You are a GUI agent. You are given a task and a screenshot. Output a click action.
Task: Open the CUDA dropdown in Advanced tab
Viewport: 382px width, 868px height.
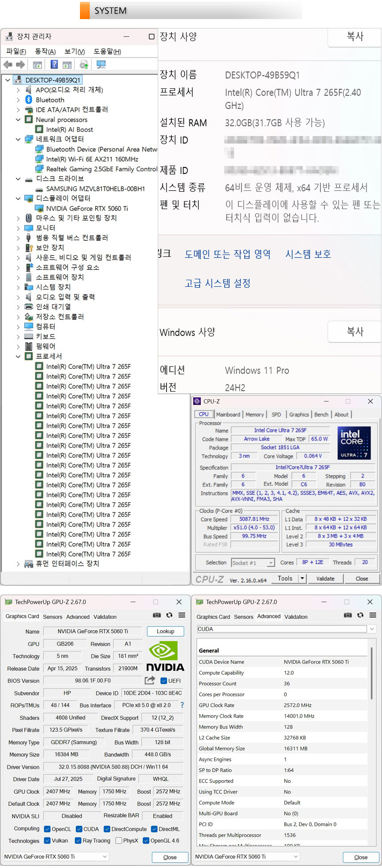[x=371, y=629]
